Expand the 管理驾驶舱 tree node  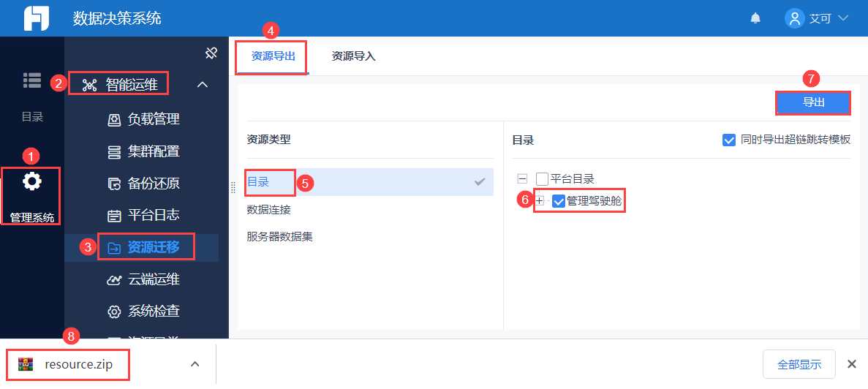(540, 201)
